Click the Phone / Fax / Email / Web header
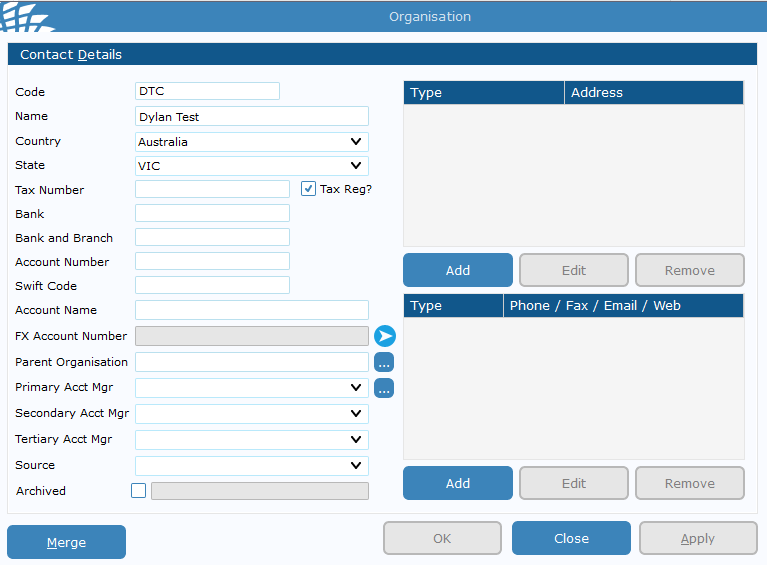The image size is (767, 565). coord(623,306)
